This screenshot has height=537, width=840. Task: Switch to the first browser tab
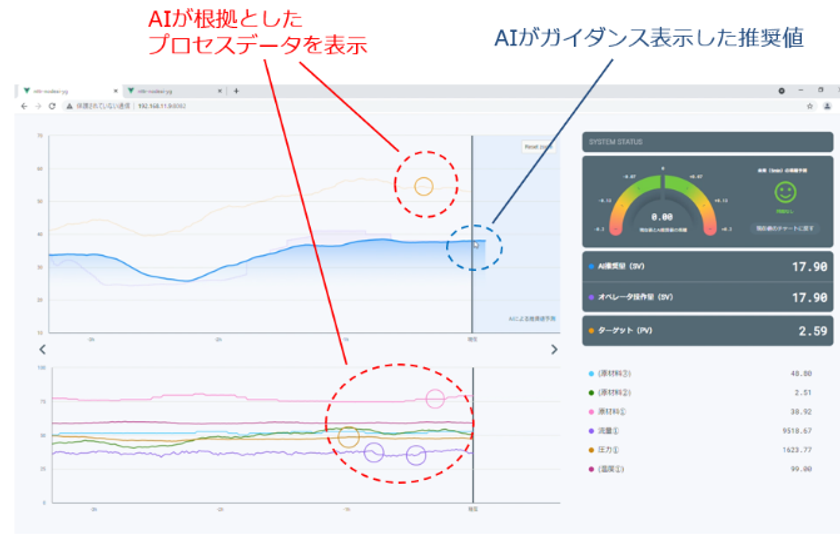tap(68, 91)
